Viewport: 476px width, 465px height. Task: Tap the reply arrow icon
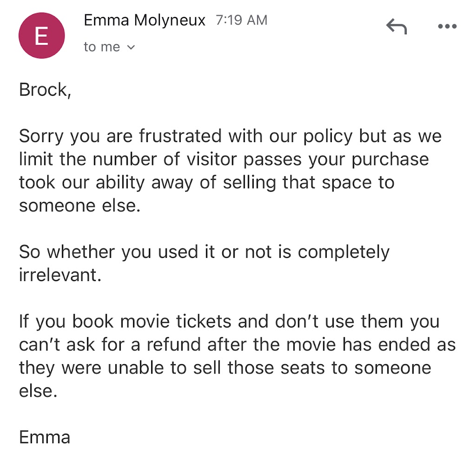click(397, 28)
